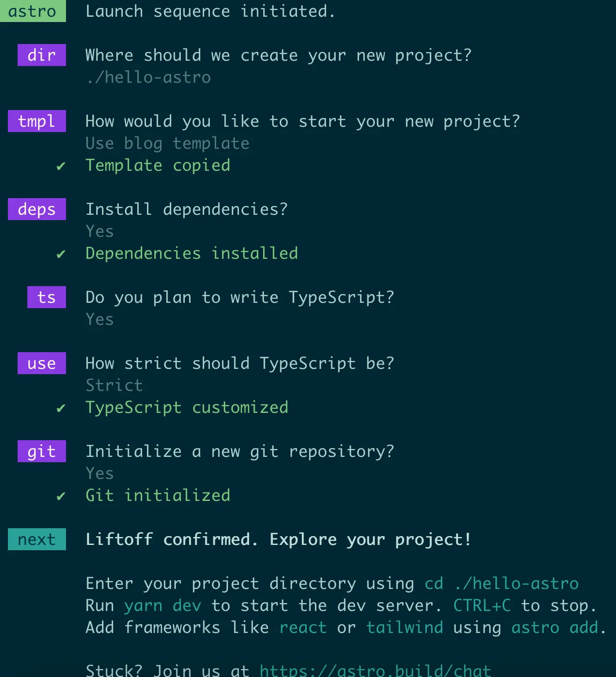
Task: Click the "CTRL+C" shortcut text
Action: coord(482,605)
